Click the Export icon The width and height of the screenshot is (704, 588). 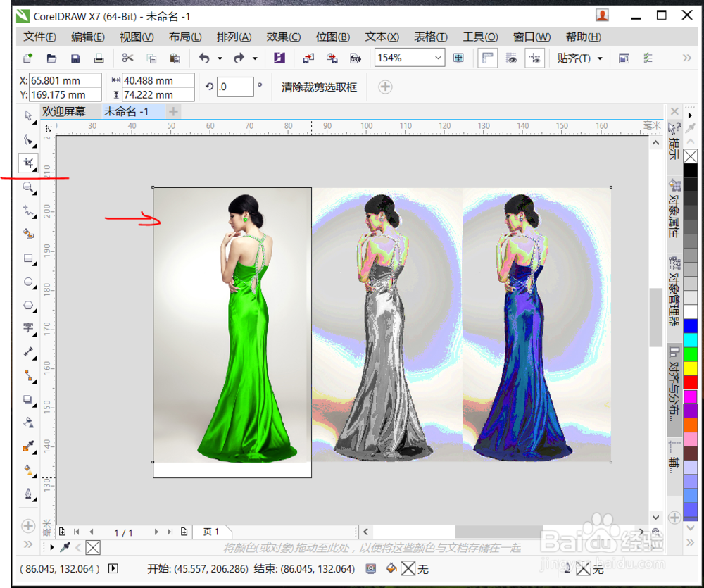tap(332, 58)
